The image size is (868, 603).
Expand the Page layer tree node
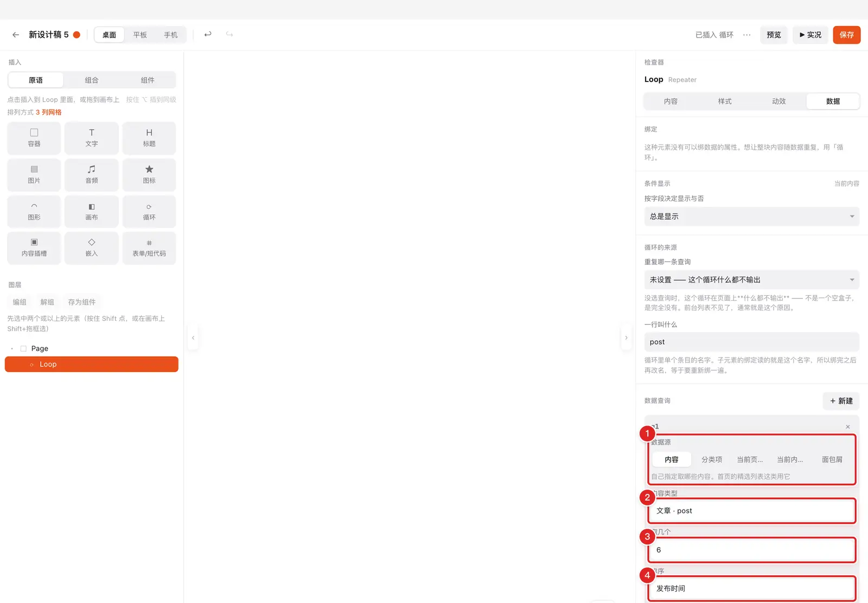click(x=12, y=348)
